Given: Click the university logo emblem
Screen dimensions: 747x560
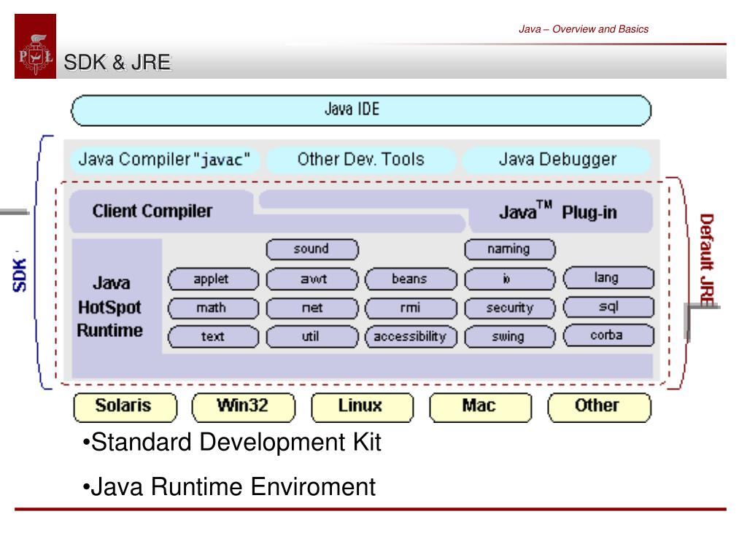Looking at the screenshot, I should 35,46.
